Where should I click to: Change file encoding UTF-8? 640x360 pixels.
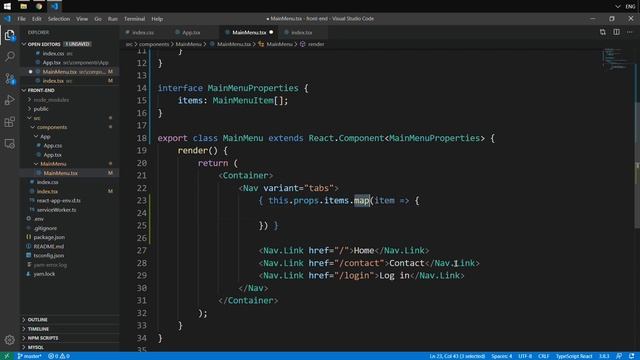[525, 356]
